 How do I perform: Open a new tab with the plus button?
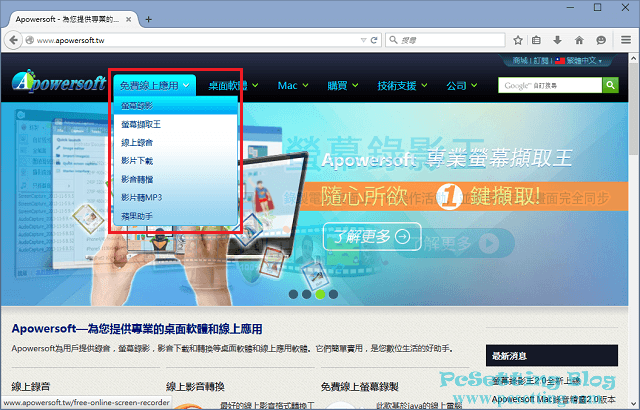[149, 19]
